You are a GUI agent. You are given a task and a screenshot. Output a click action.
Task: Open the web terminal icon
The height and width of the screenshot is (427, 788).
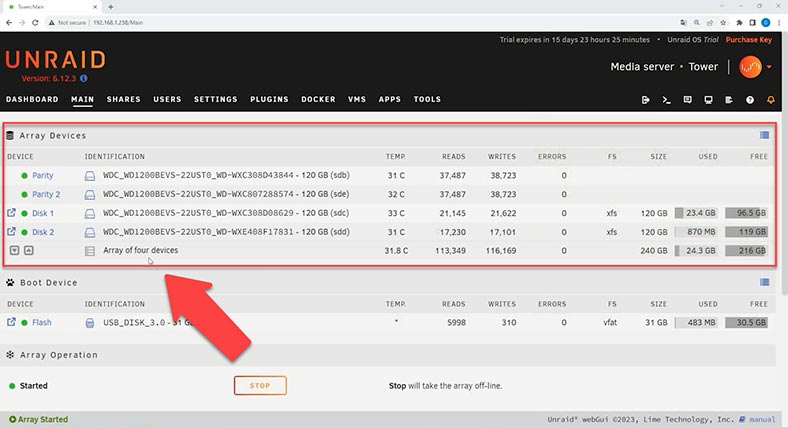point(666,100)
